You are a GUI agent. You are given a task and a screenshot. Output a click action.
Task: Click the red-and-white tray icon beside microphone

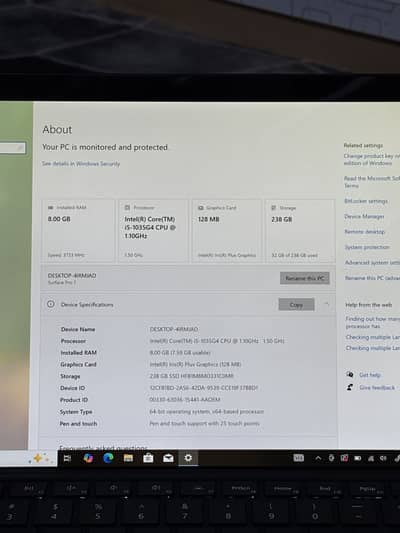coord(344,458)
